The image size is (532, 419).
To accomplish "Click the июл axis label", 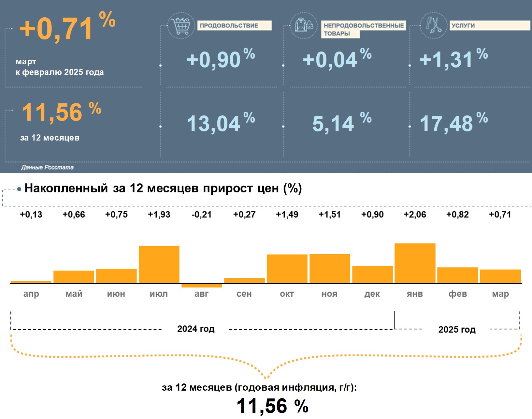I will pos(159,294).
